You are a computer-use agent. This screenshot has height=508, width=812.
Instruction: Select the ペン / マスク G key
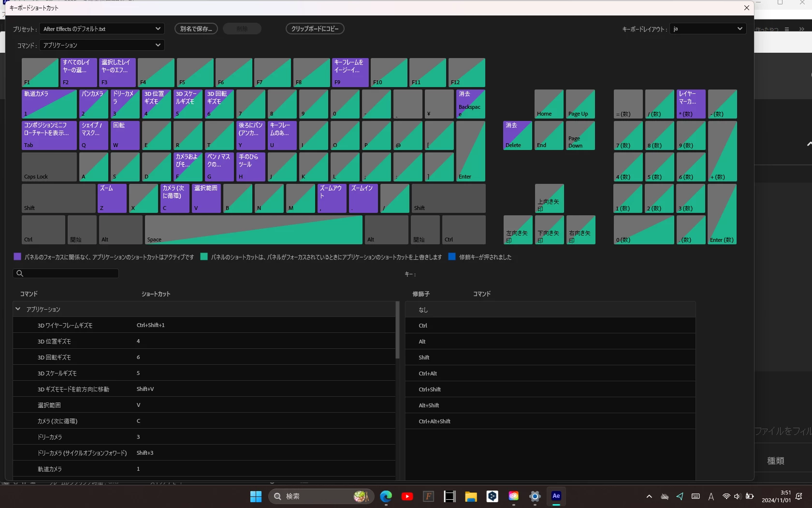coord(219,167)
